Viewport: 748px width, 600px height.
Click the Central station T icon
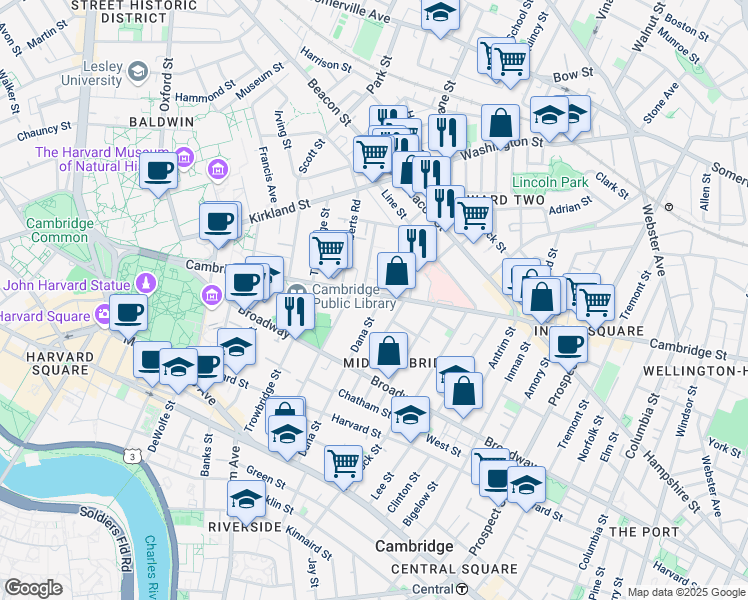(x=462, y=589)
